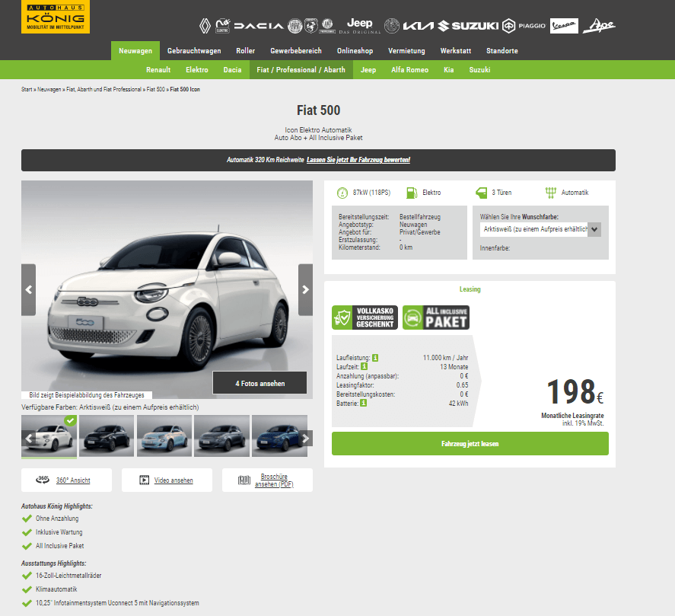Open the Wunschfarbe color dropdown

540,229
